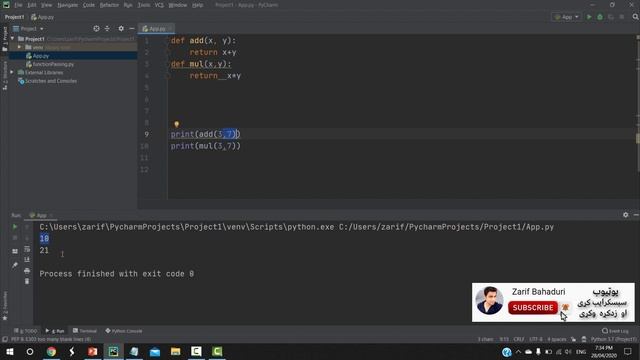Rerun App with Run panel green arrow
The width and height of the screenshot is (640, 360).
coord(15,227)
